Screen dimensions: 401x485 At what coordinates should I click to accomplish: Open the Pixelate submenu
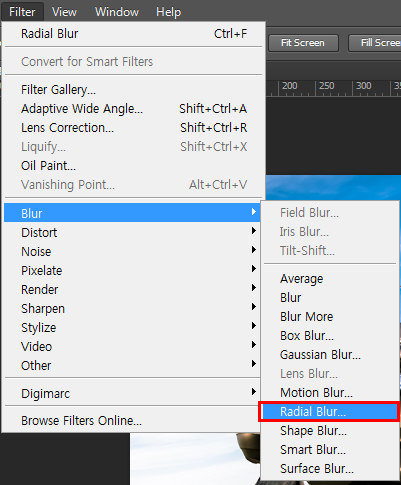click(132, 270)
